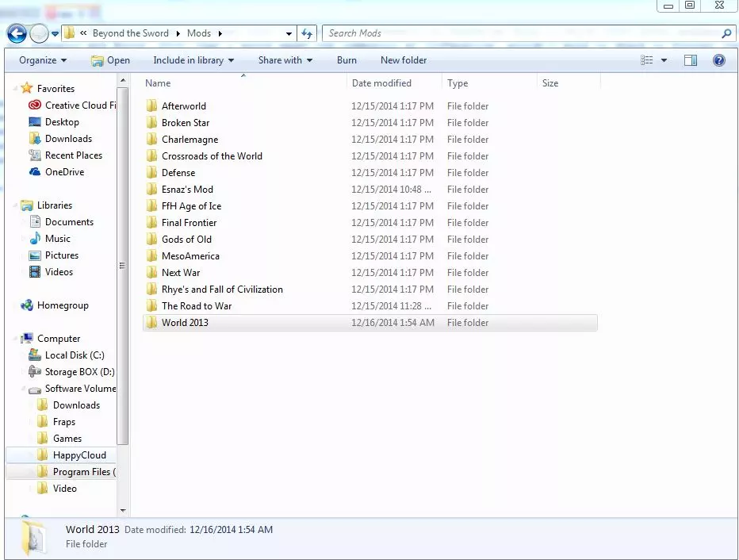Viewport: 739px width, 560px height.
Task: Toggle the preview pane icon
Action: pos(691,60)
